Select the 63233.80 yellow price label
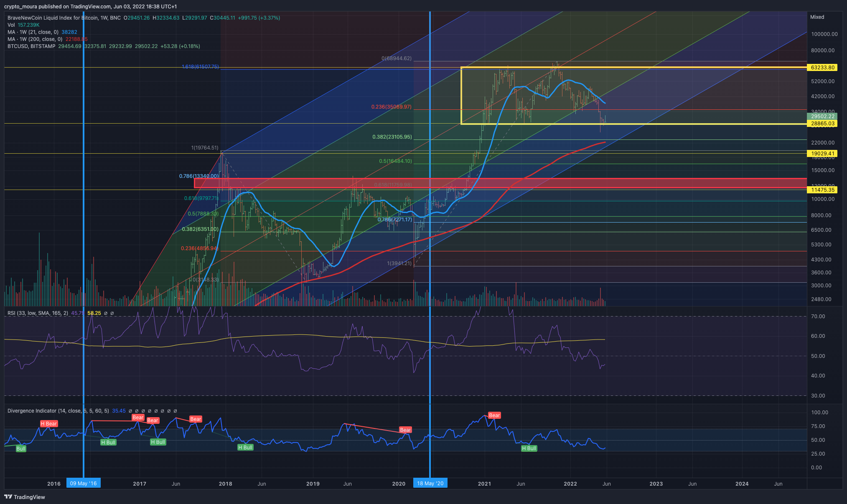847x504 pixels. pos(822,67)
